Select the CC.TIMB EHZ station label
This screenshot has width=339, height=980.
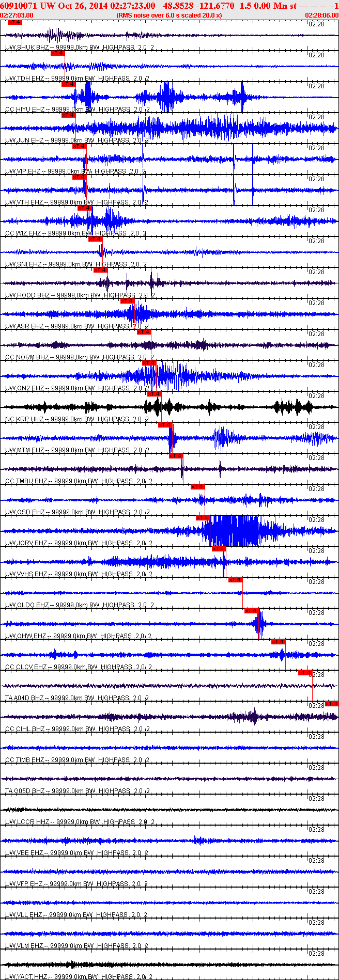25,760
